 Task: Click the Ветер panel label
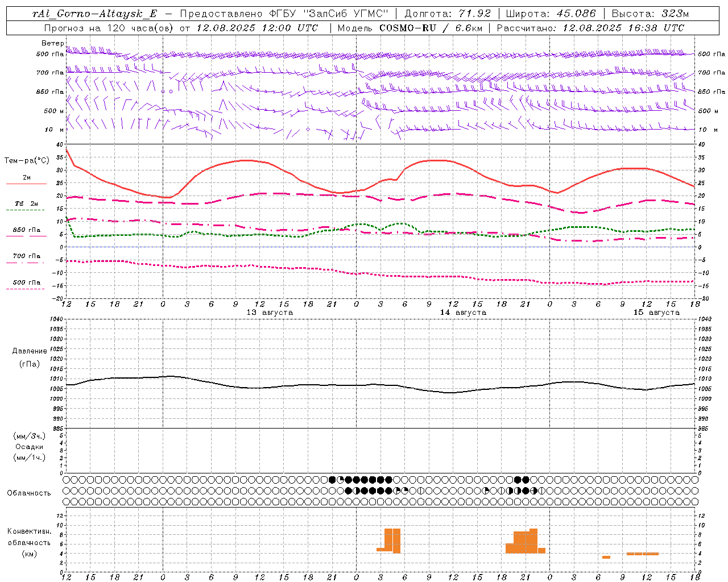[53, 43]
